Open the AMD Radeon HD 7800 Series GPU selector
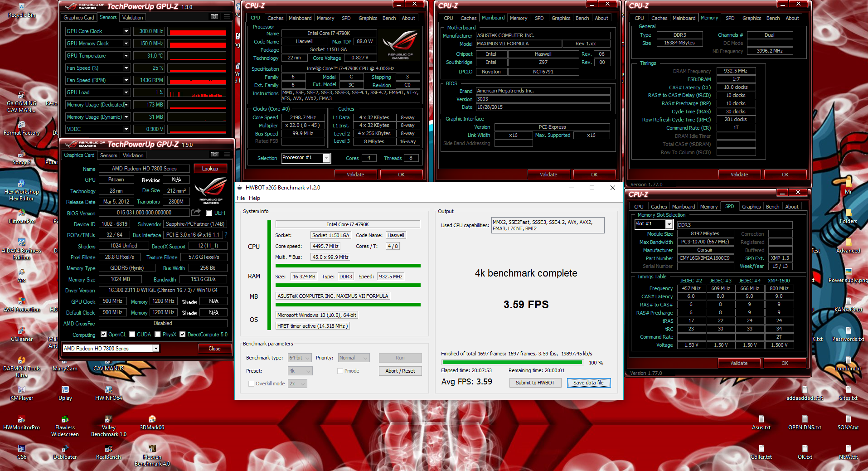The width and height of the screenshot is (868, 471). (111, 349)
